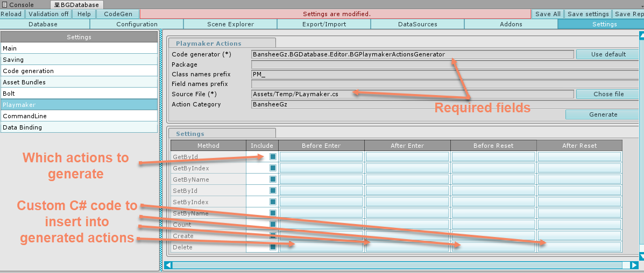Go to the DataSources tab

pos(417,24)
